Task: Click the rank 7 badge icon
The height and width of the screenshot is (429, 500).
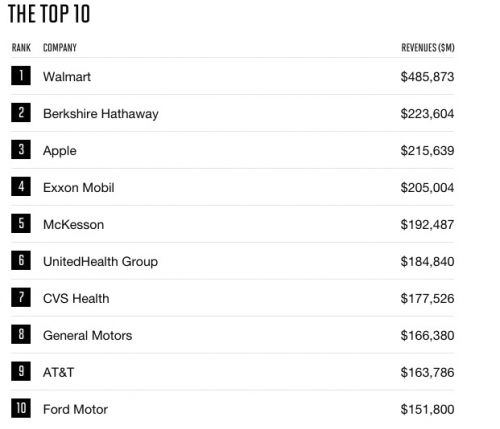Action: (x=21, y=298)
